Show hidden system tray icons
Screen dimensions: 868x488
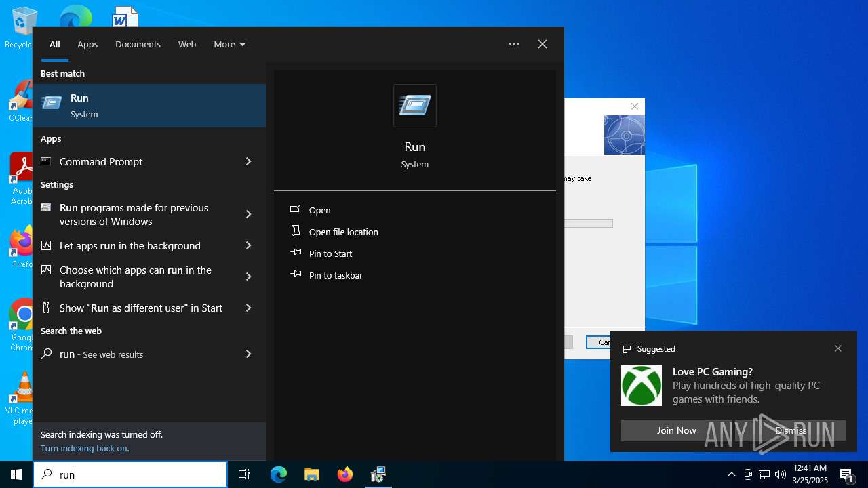click(731, 474)
